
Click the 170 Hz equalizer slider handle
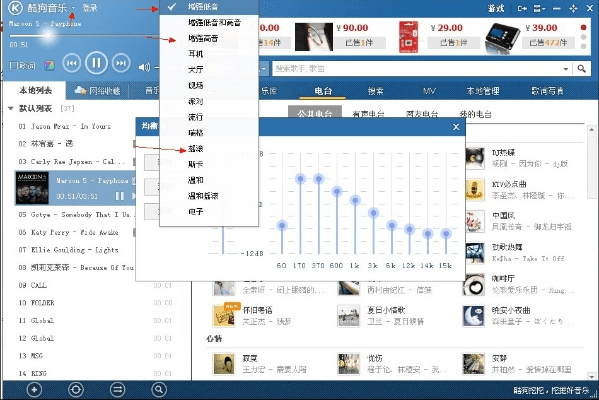[300, 179]
